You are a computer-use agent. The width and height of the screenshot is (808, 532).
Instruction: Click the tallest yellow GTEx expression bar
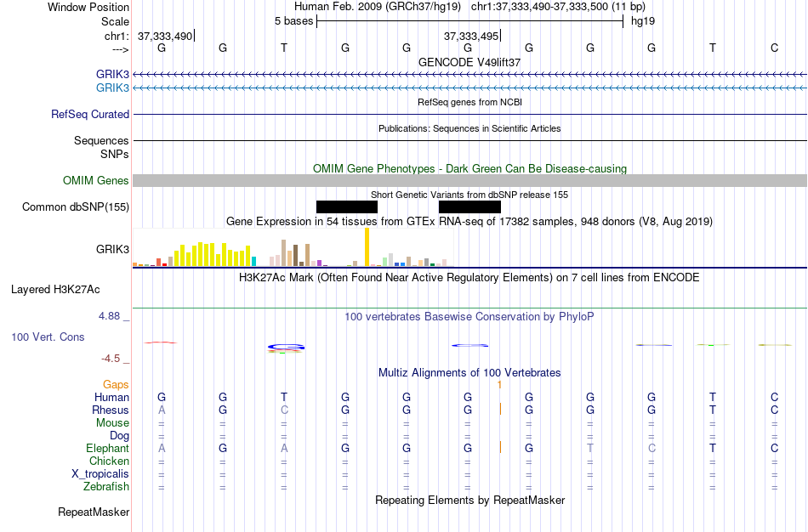tap(367, 246)
